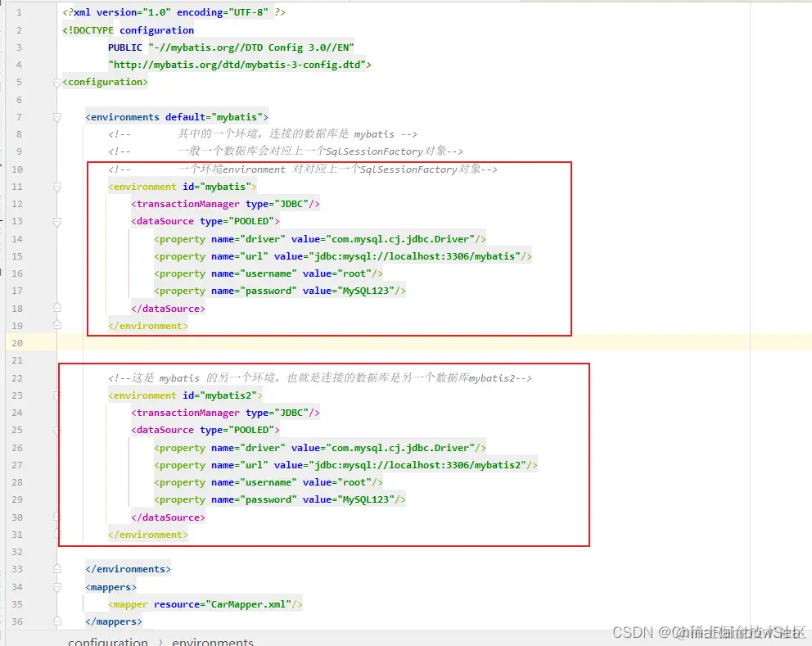The image size is (812, 646).
Task: Click the <environments default="mybatis"> tag
Action: 177,117
